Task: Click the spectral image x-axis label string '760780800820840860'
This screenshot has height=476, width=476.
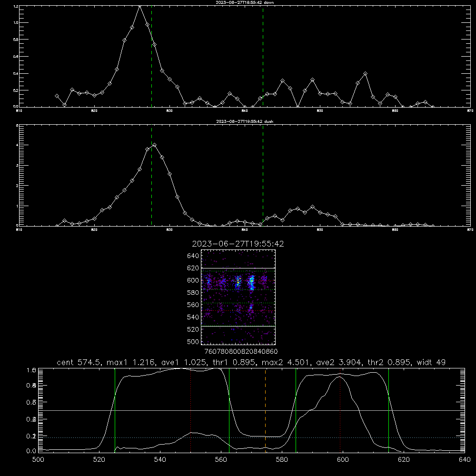Action: pos(241,351)
